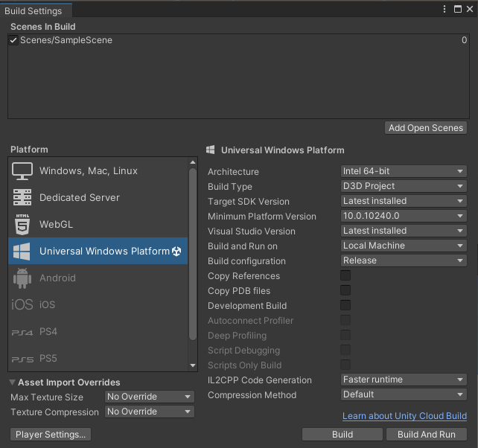This screenshot has height=448, width=478.
Task: Select the PS5 platform
Action: coord(98,359)
